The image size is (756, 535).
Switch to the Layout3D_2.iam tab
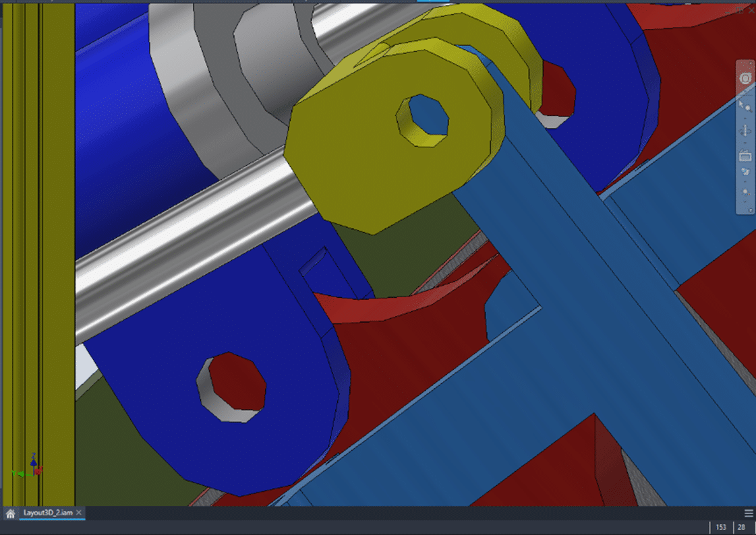(47, 513)
